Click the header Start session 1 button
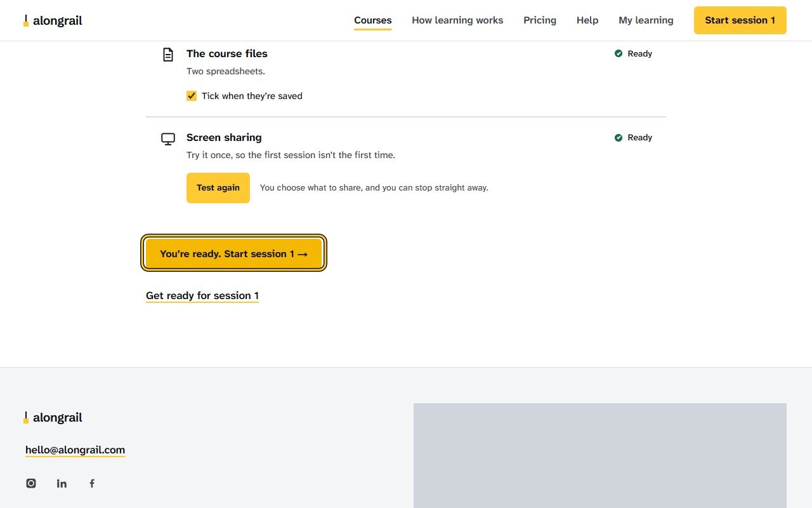Image resolution: width=812 pixels, height=508 pixels. 740,20
